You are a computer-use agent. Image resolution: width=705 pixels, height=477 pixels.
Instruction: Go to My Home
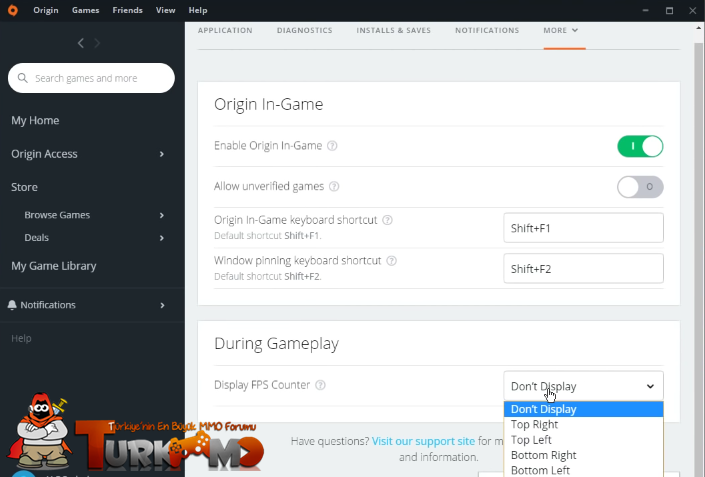[35, 120]
